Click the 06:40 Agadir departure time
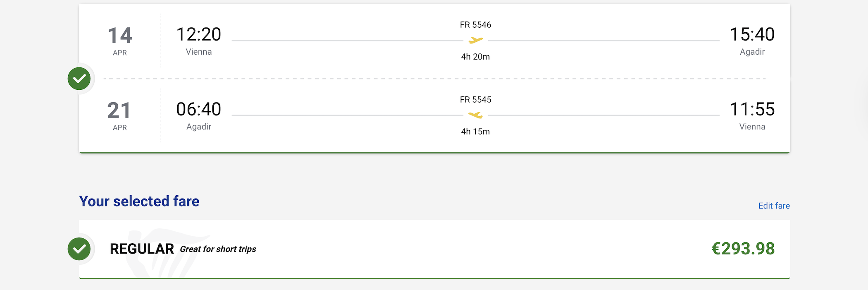868x290 pixels. pos(199,109)
